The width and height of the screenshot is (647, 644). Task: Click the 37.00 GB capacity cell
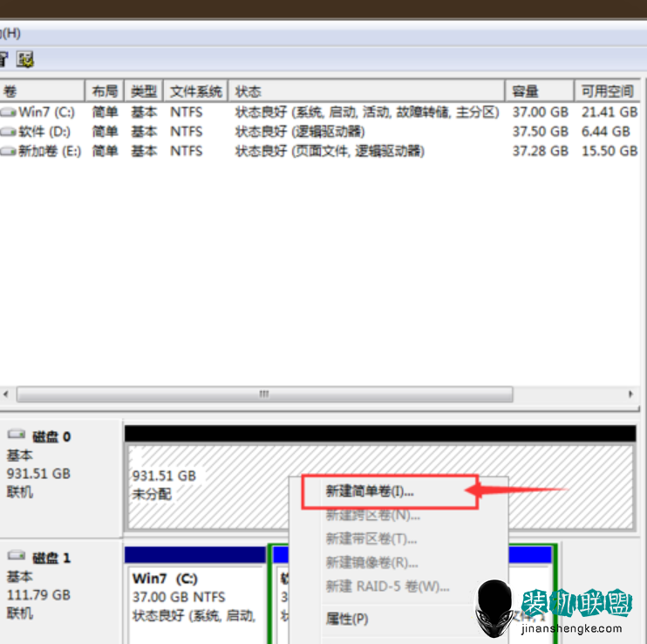click(x=540, y=112)
